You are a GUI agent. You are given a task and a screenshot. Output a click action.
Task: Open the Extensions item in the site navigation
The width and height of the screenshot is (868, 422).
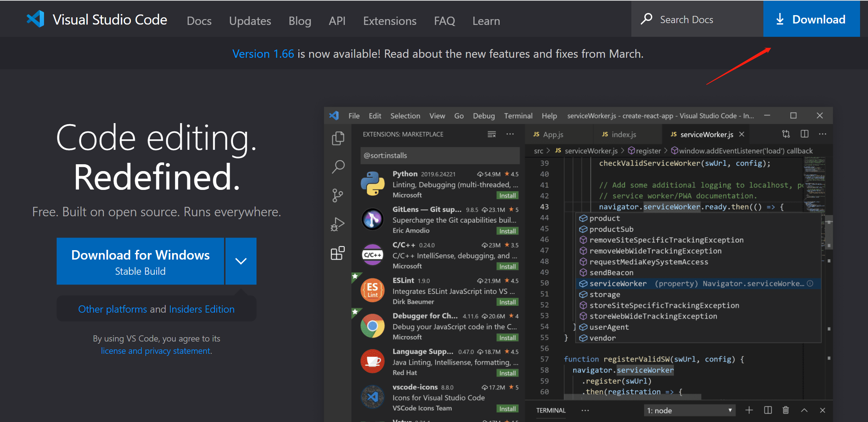pyautogui.click(x=390, y=21)
